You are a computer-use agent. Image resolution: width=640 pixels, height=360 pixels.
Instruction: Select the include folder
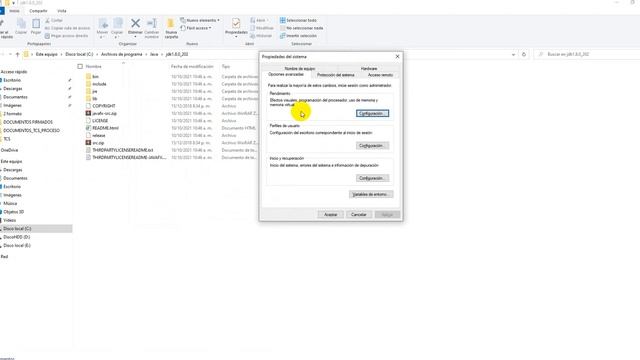coord(99,84)
